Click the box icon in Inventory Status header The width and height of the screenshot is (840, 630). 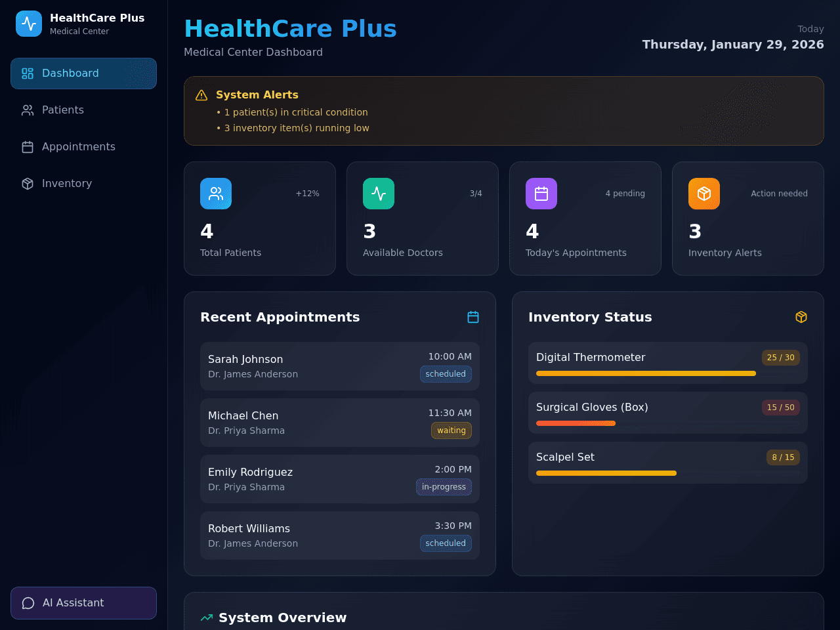pyautogui.click(x=801, y=317)
